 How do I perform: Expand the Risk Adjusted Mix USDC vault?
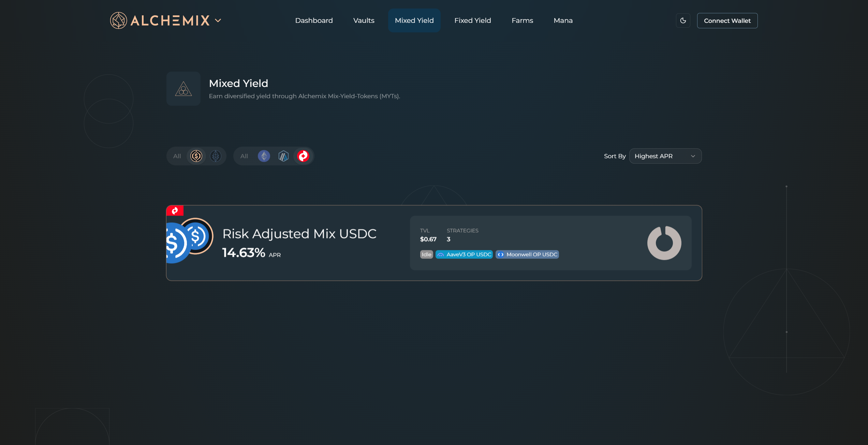pyautogui.click(x=299, y=234)
